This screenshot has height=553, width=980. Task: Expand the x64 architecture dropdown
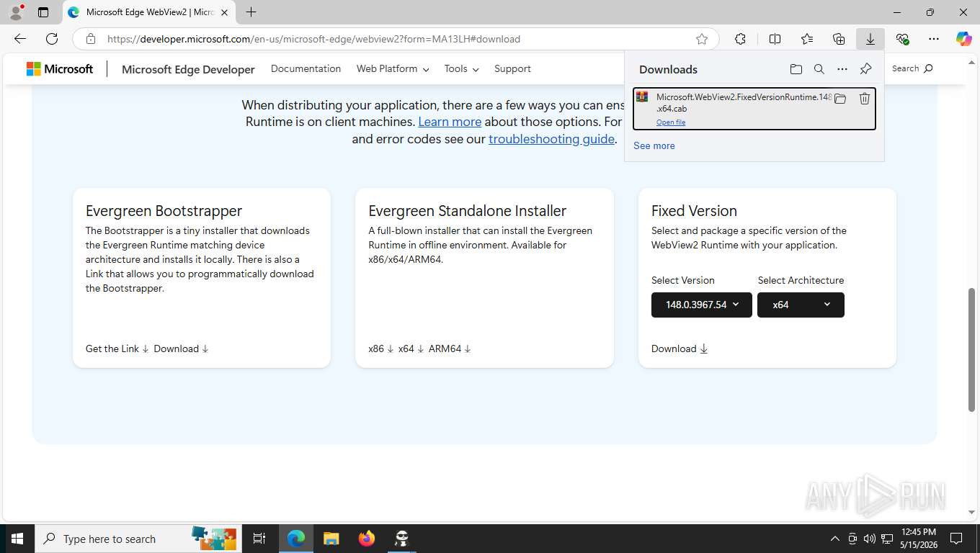coord(801,305)
